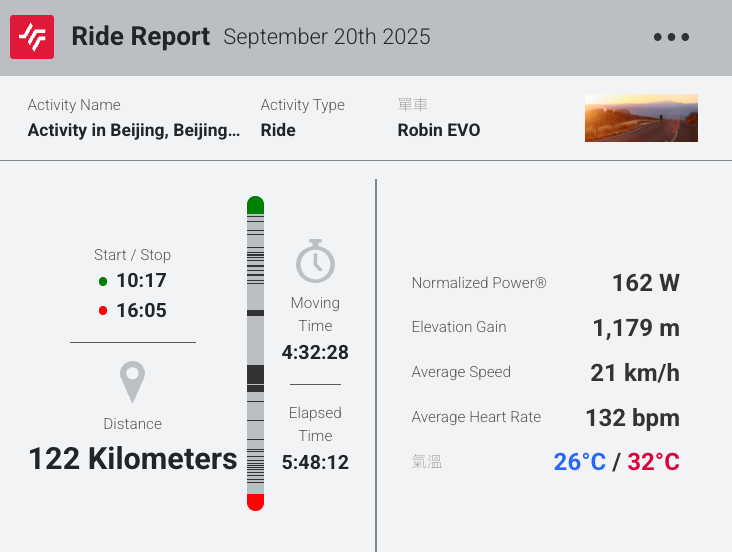The height and width of the screenshot is (552, 732).
Task: Click the Ride Report title
Action: point(141,38)
